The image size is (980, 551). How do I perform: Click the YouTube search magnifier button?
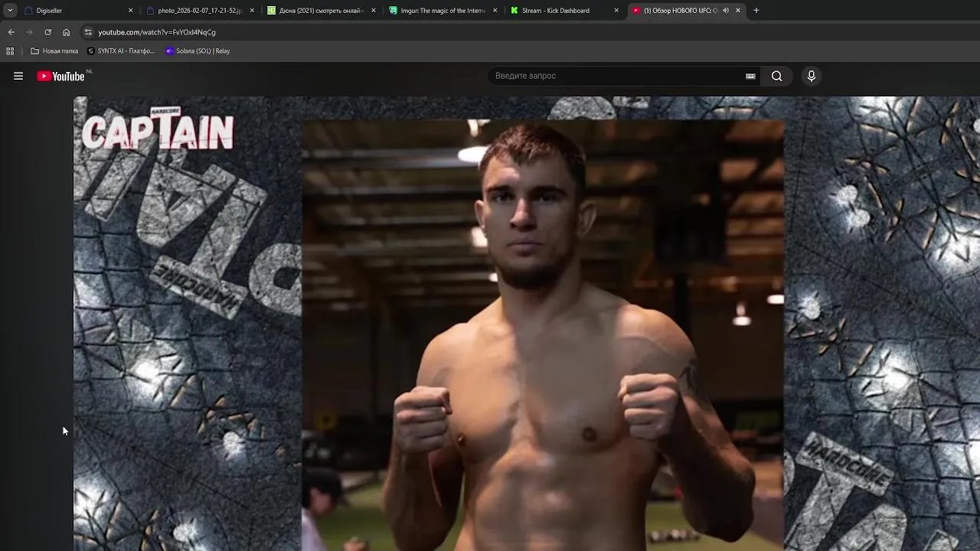(776, 76)
